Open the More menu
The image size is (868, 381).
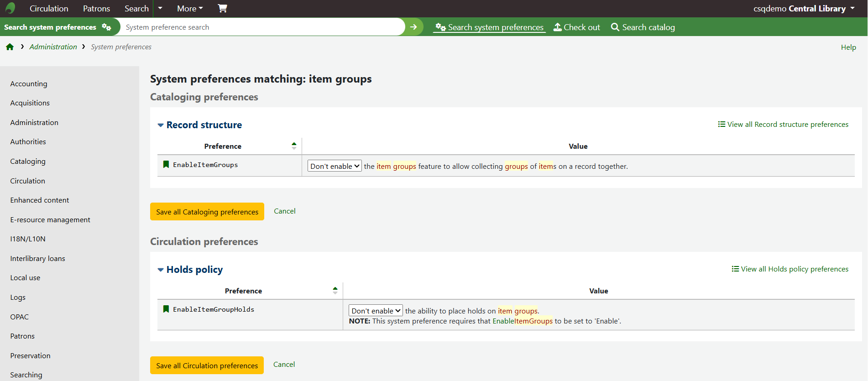[190, 8]
